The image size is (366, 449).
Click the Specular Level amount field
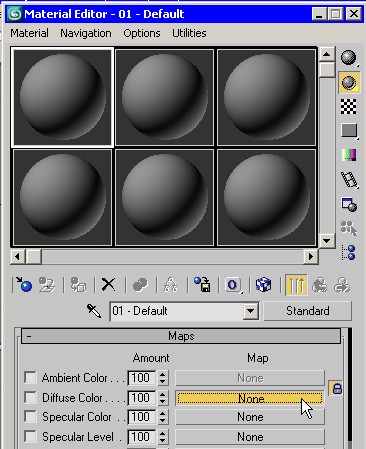(x=142, y=436)
